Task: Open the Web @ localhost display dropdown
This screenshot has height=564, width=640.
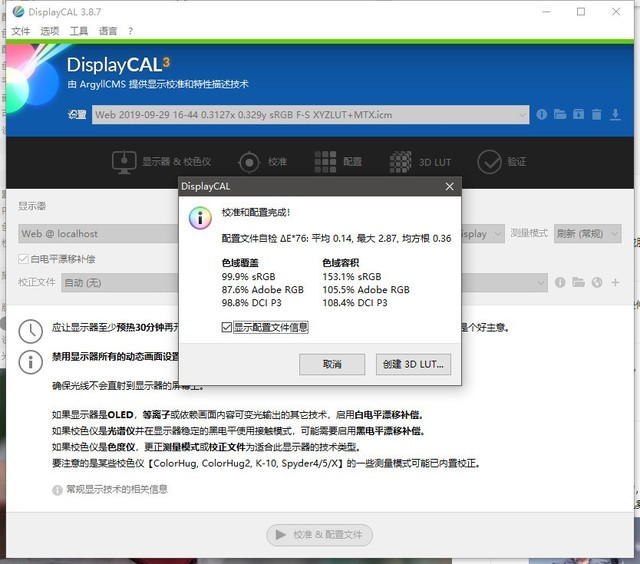Action: (x=98, y=234)
